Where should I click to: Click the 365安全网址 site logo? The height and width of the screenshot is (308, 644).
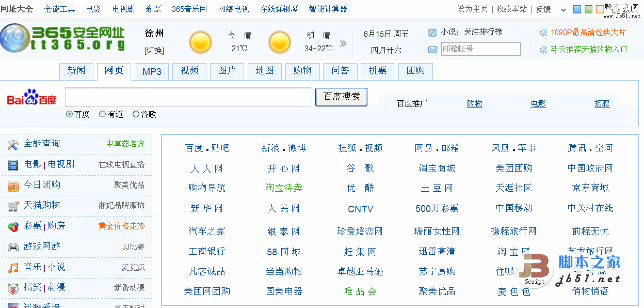[x=62, y=38]
